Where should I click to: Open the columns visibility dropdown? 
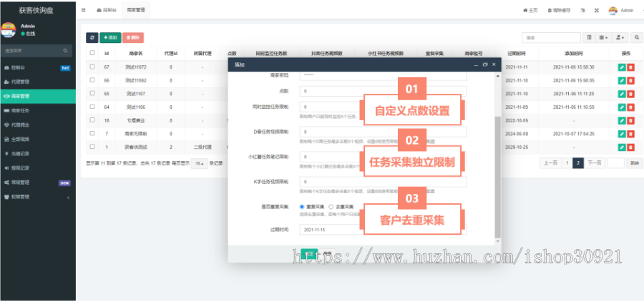coord(603,37)
